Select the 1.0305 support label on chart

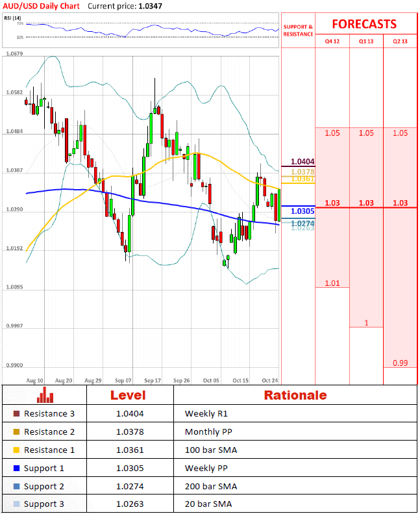coord(303,211)
